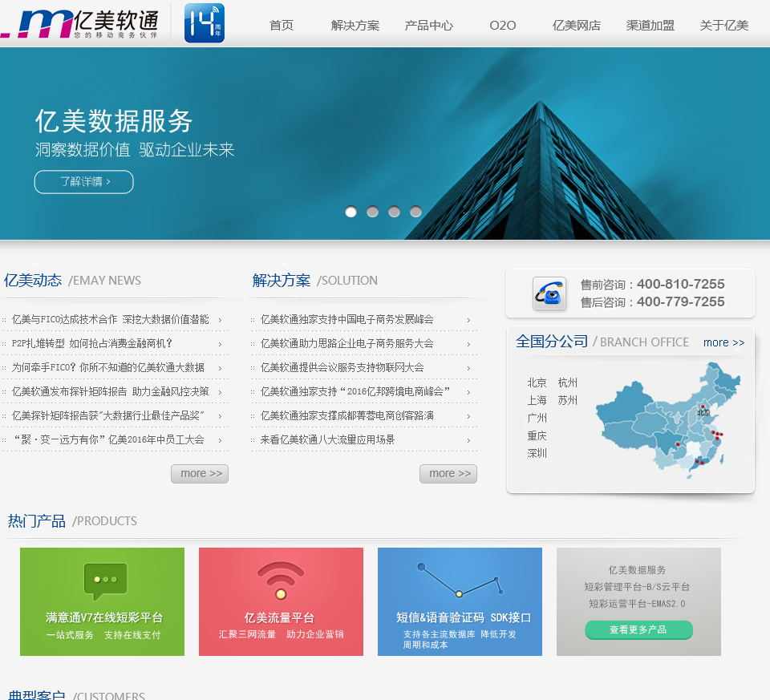This screenshot has width=770, height=700.
Task: Open 短信&语音验证码 SDK接口 card
Action: click(460, 602)
